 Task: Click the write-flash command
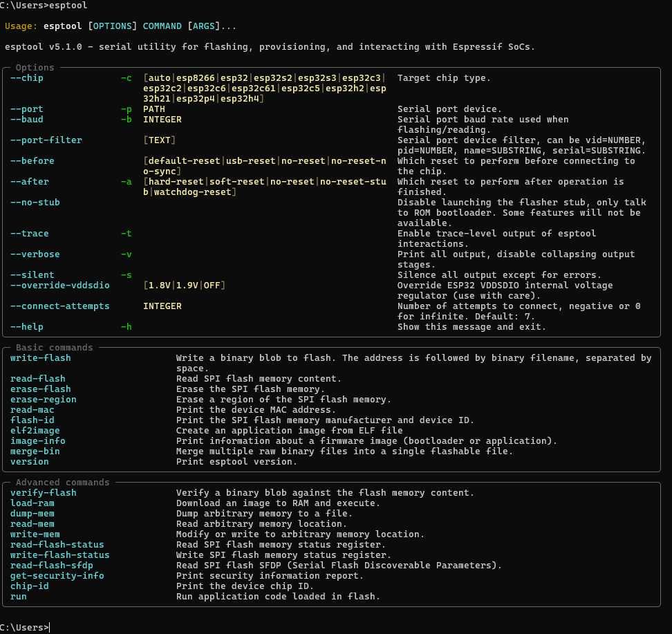tap(40, 358)
